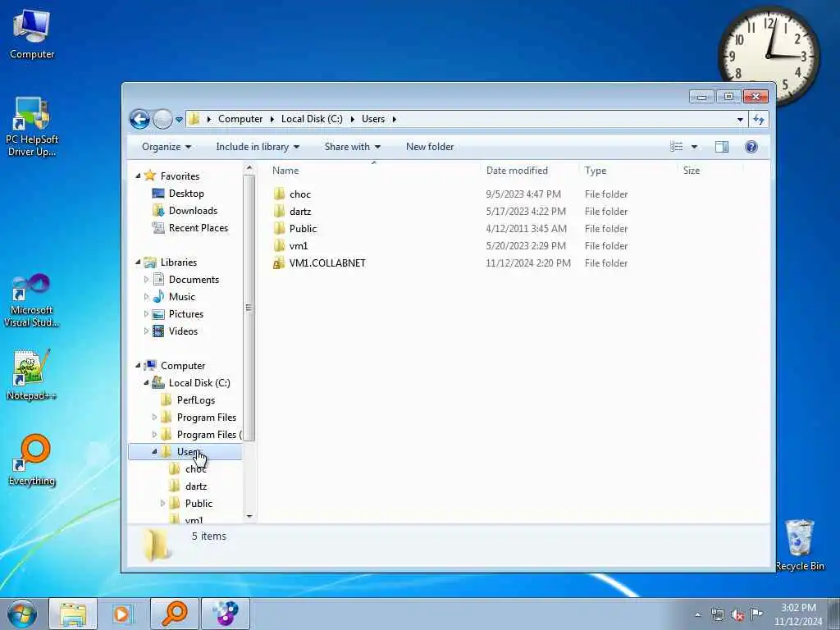Expand the Program Files tree node
Image resolution: width=840 pixels, height=630 pixels.
[x=154, y=418]
